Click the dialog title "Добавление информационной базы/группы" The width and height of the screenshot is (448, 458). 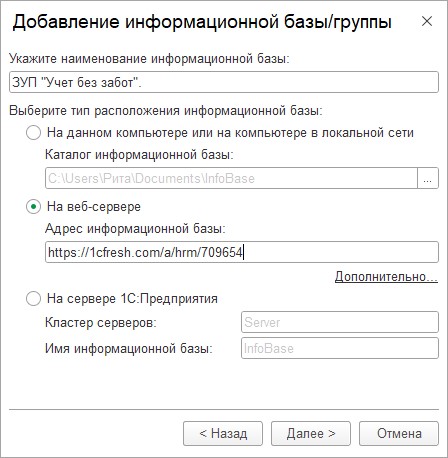click(202, 23)
